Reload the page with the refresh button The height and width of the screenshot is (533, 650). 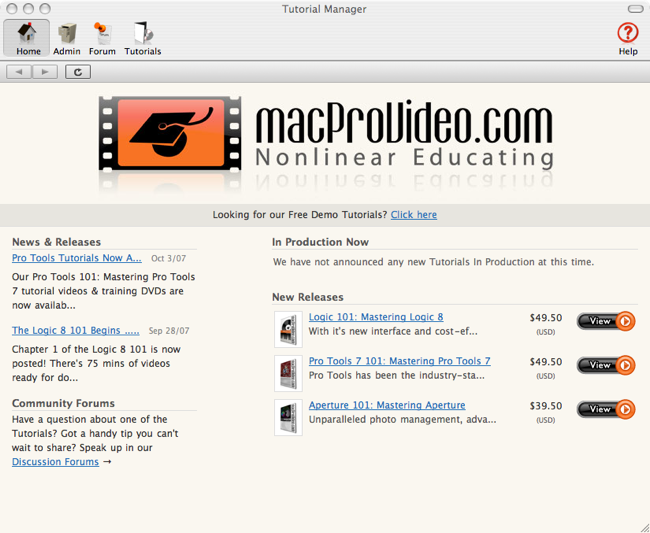[78, 72]
